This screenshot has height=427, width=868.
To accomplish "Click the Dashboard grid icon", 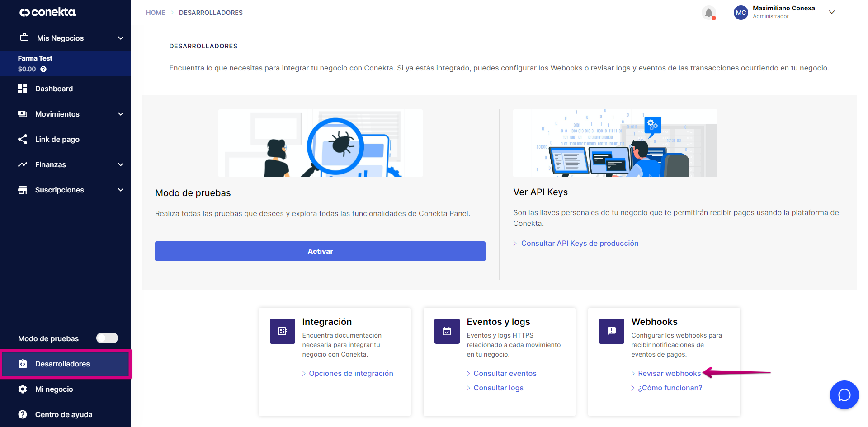I will 23,89.
